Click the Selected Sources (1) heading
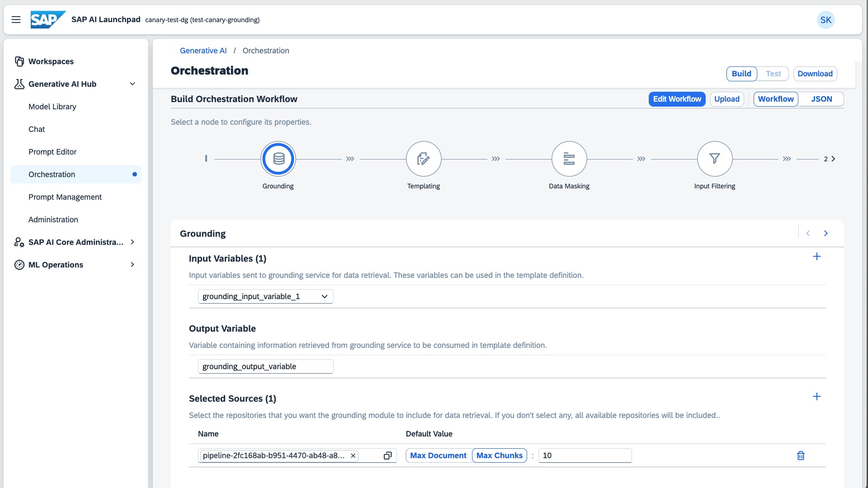Viewport: 868px width, 488px height. pyautogui.click(x=232, y=399)
